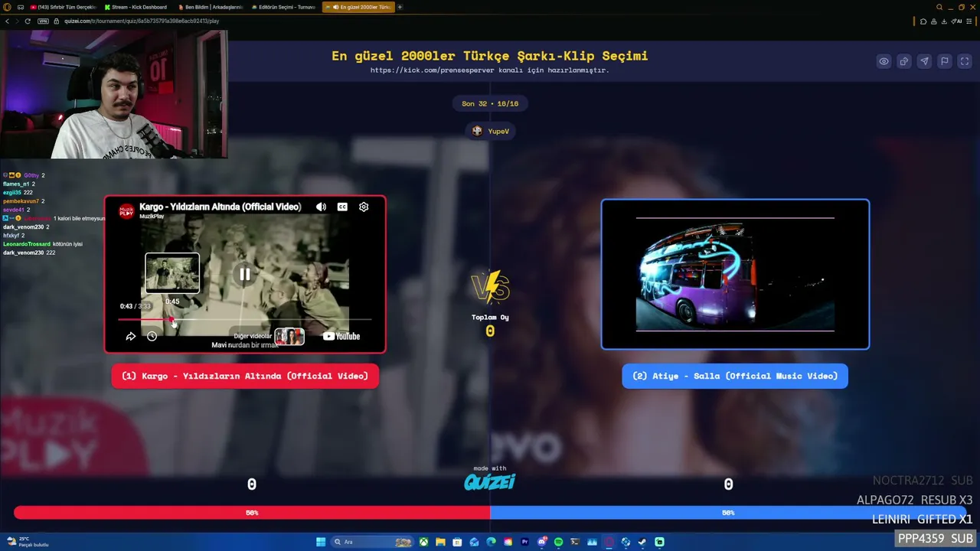This screenshot has height=551, width=980.
Task: Open Steam from the taskbar
Action: (642, 542)
